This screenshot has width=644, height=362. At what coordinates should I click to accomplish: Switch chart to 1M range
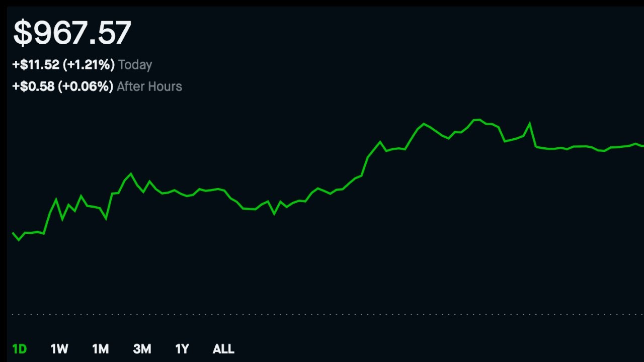point(101,349)
